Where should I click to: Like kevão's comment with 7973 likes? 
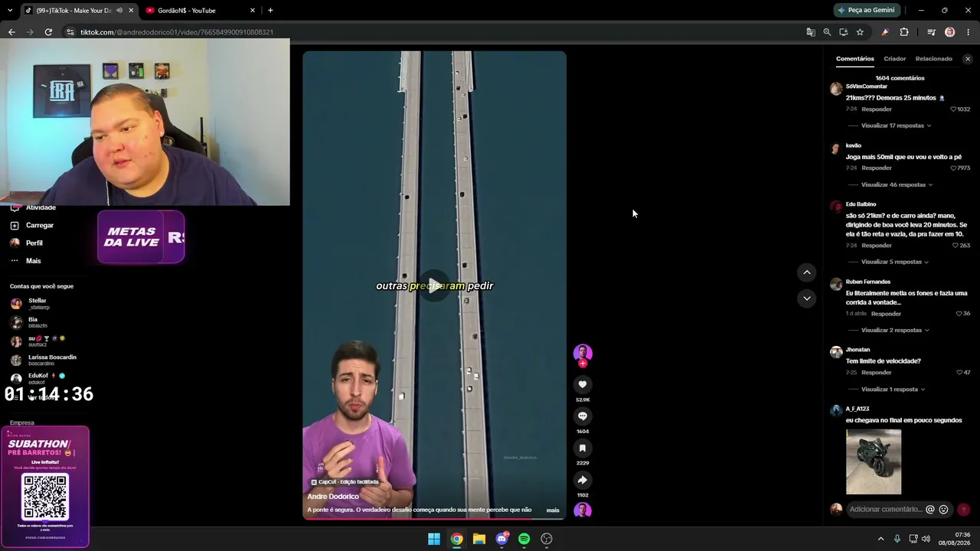[953, 168]
